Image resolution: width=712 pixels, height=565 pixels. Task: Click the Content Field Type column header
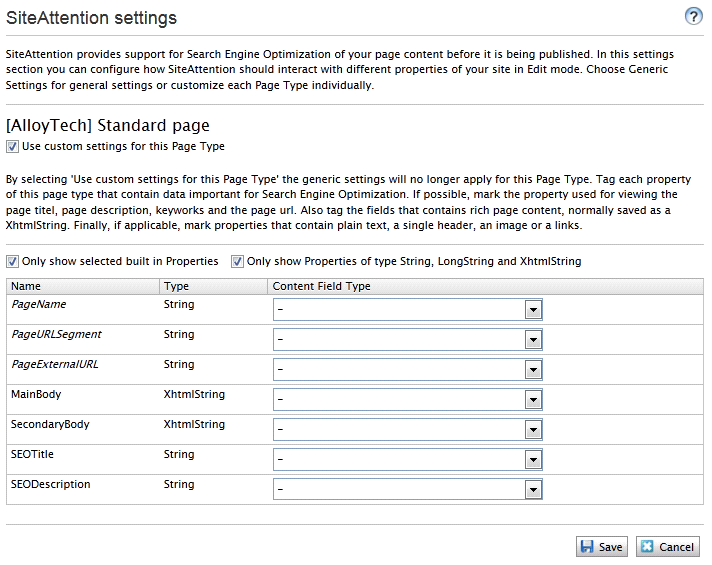[321, 286]
